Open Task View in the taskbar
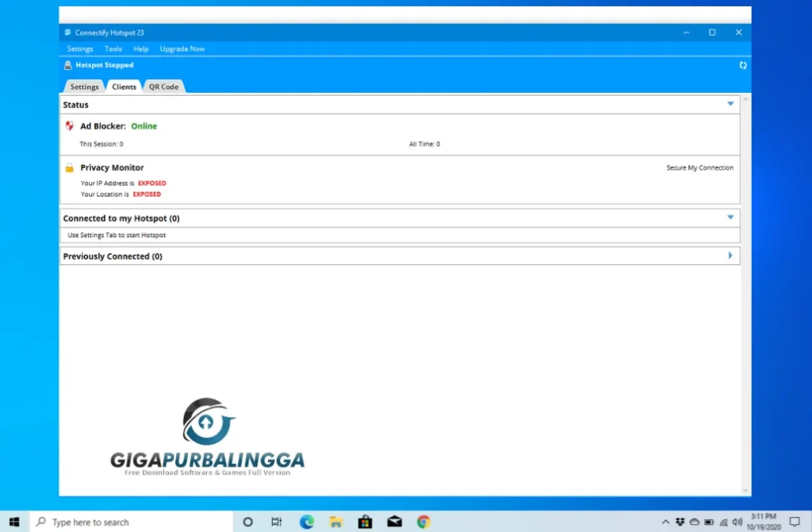Screen dimensions: 812x532 (276, 522)
